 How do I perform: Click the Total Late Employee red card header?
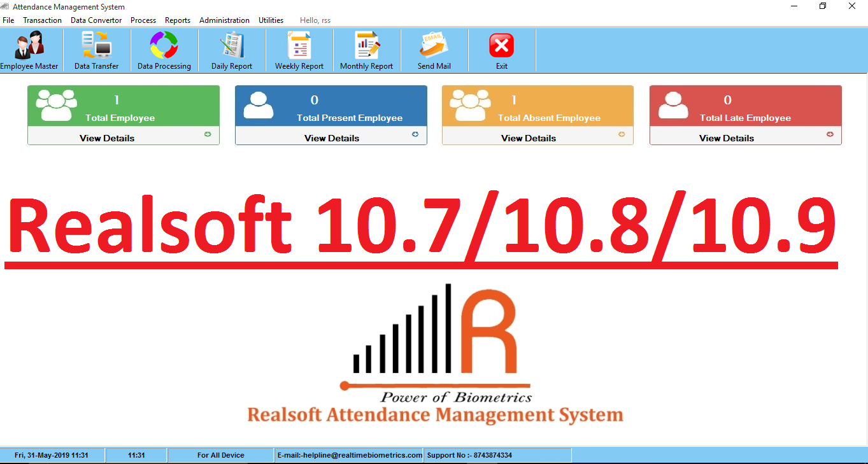746,106
